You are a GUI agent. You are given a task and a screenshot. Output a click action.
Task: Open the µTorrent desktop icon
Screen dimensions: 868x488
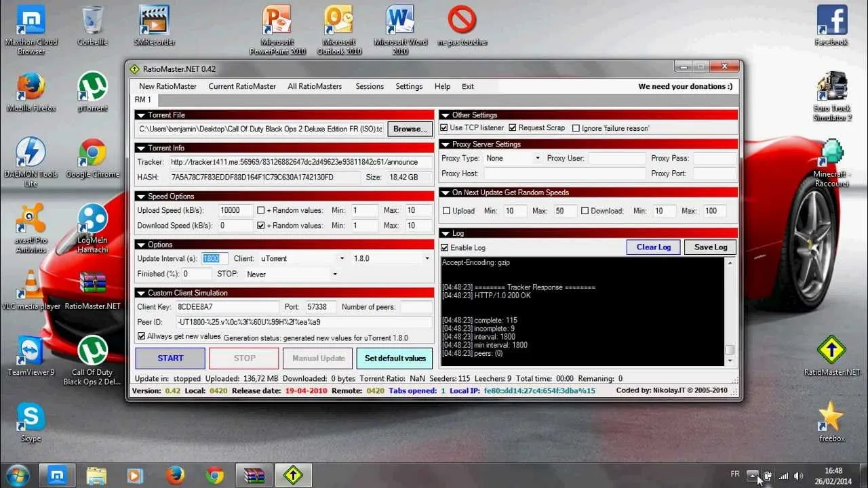(x=93, y=93)
